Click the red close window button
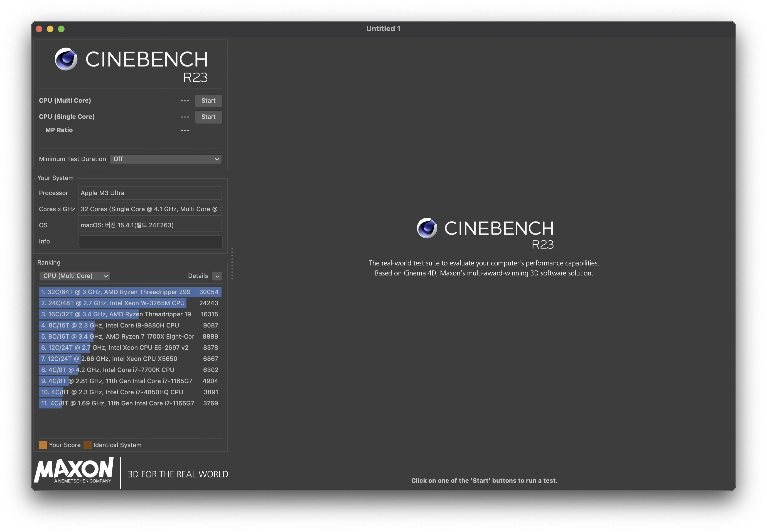 [39, 29]
